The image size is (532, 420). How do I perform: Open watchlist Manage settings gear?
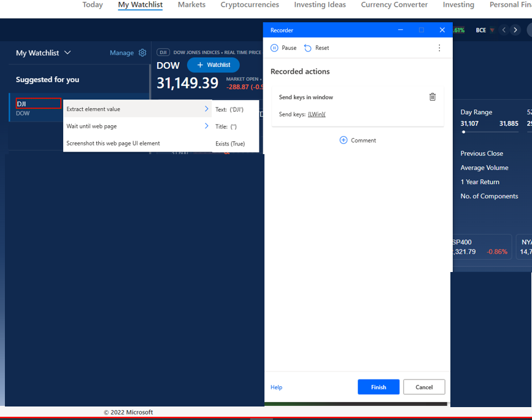click(142, 53)
